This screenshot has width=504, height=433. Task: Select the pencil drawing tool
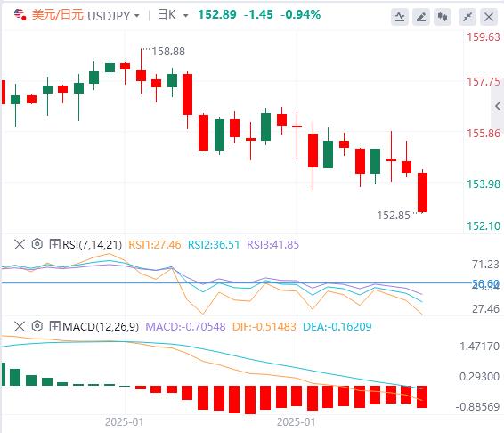pos(421,16)
